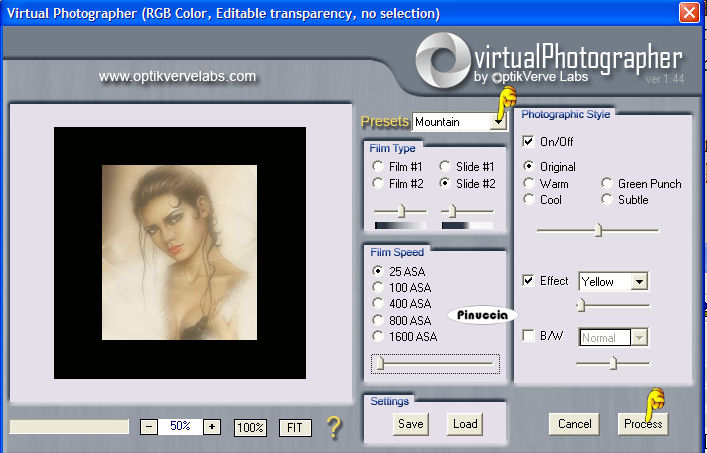Select Film #2 radio button
Image resolution: width=707 pixels, height=453 pixels.
pos(378,183)
